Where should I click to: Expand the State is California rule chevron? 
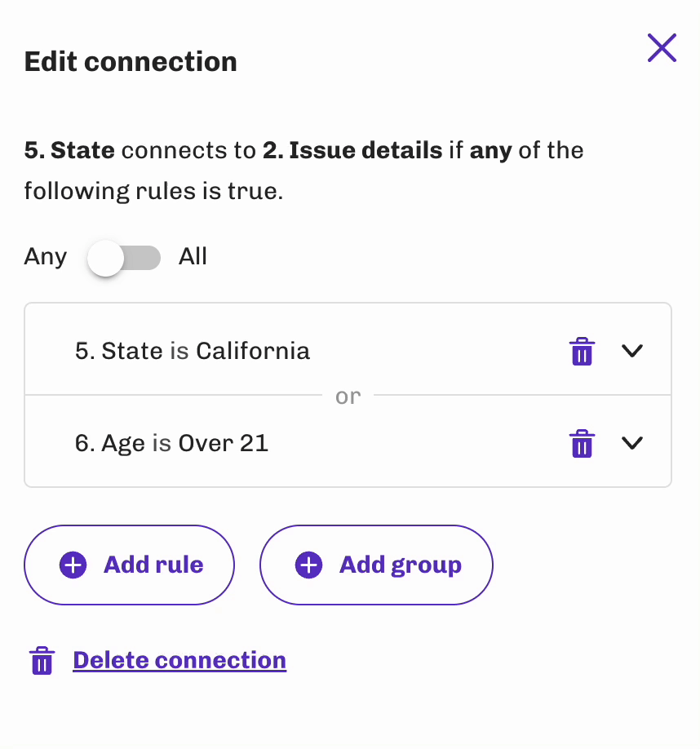(632, 351)
